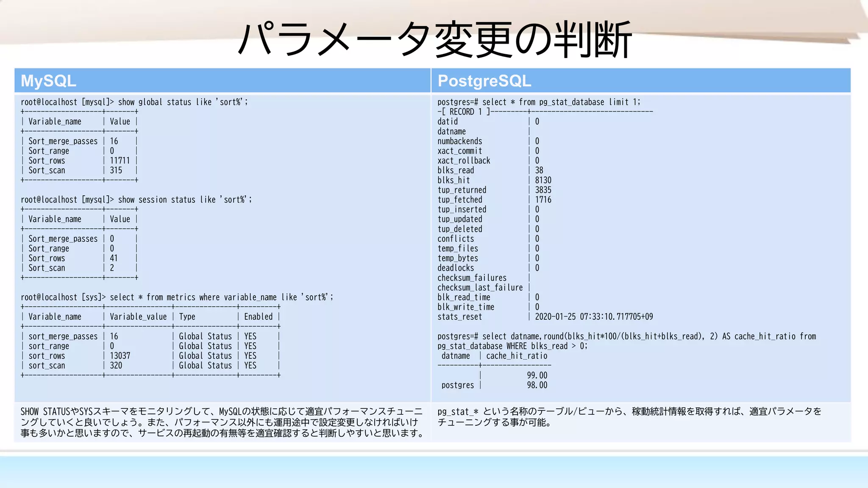Click the blks_read value 38
Screen dimensions: 868x488
[x=539, y=170]
